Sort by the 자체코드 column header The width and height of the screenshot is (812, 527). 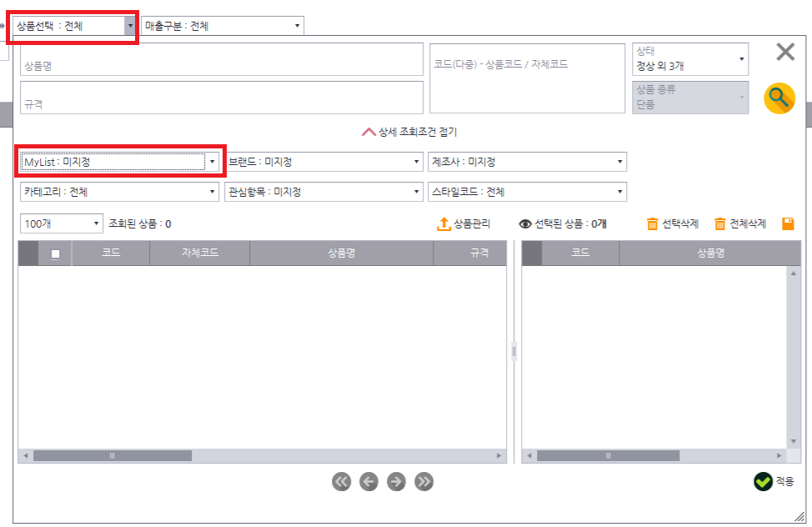click(199, 253)
